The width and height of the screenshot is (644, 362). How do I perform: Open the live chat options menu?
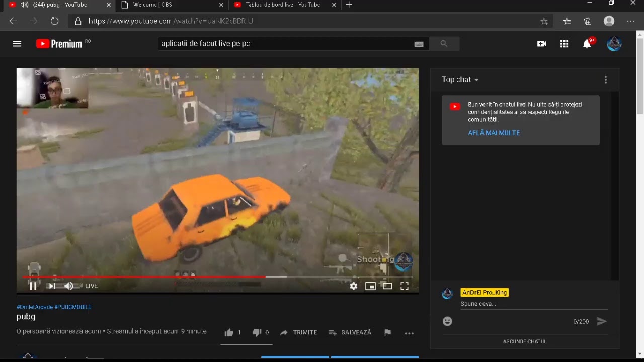[606, 80]
